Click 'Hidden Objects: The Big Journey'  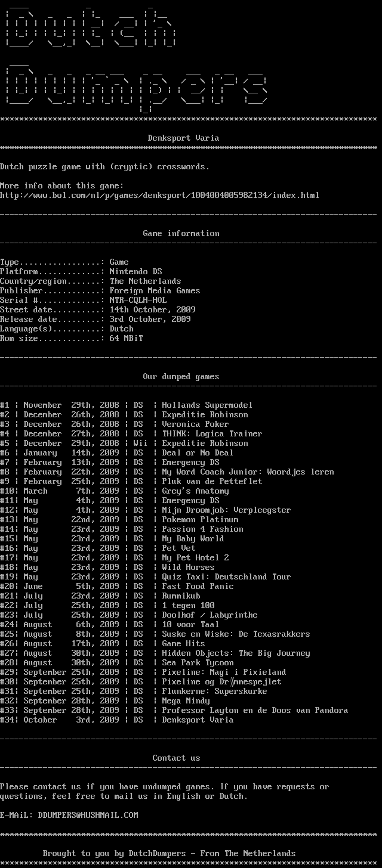pyautogui.click(x=236, y=653)
